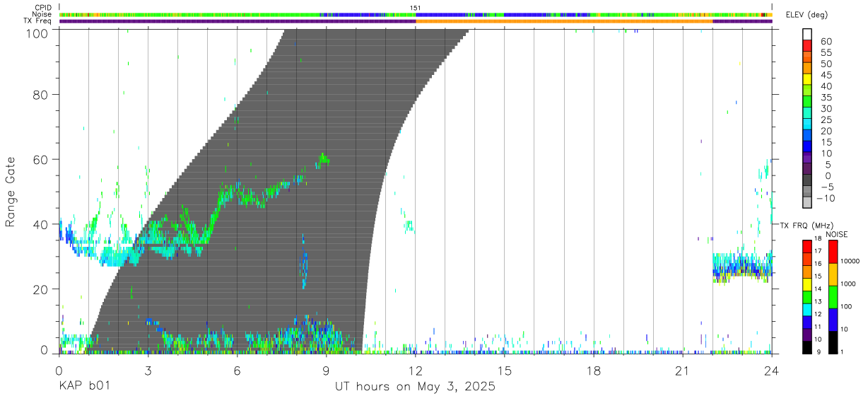Pick the red ELEV segment between 60 and 55
Viewport: 868px width, 401px height.
click(x=808, y=47)
